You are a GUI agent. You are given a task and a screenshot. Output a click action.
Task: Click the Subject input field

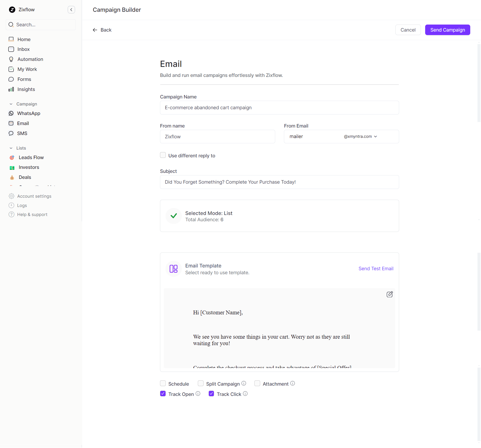pyautogui.click(x=279, y=182)
